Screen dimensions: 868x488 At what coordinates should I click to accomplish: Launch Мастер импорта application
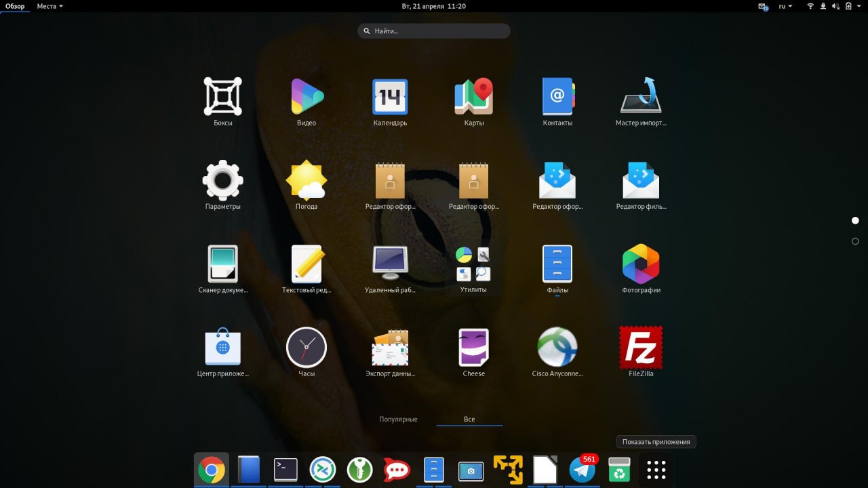tap(641, 102)
